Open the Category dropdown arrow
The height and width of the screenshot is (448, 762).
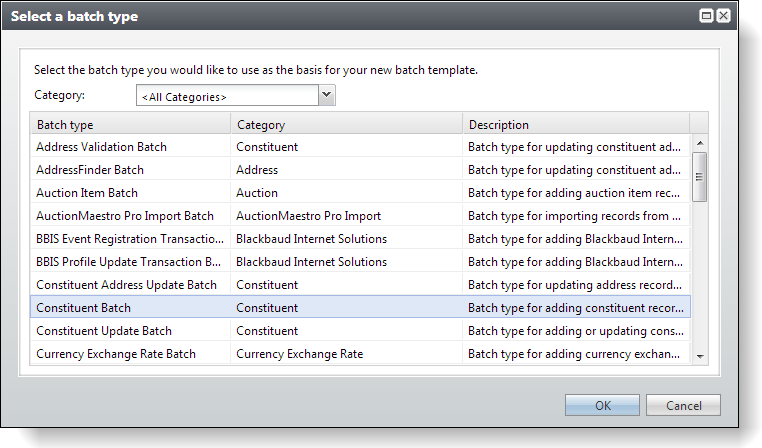click(x=327, y=95)
